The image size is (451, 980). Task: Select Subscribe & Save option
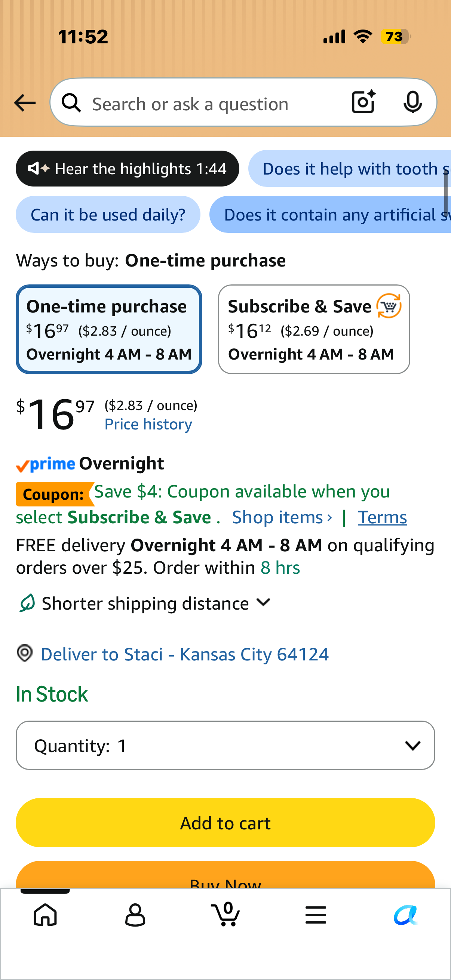point(314,329)
